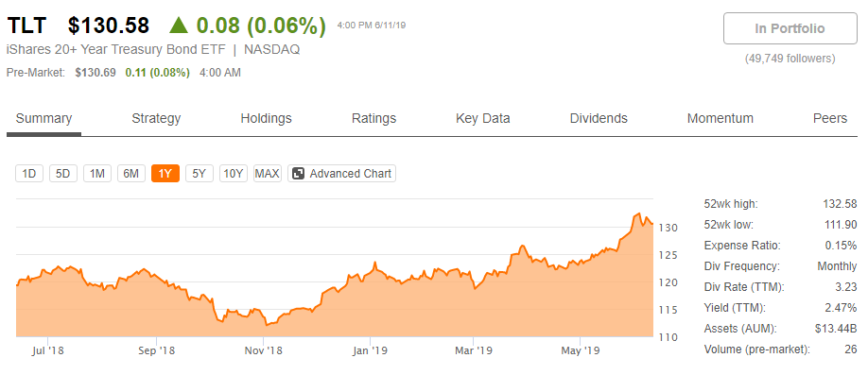The image size is (868, 375).
Task: Switch to the Holdings tab
Action: [x=266, y=118]
